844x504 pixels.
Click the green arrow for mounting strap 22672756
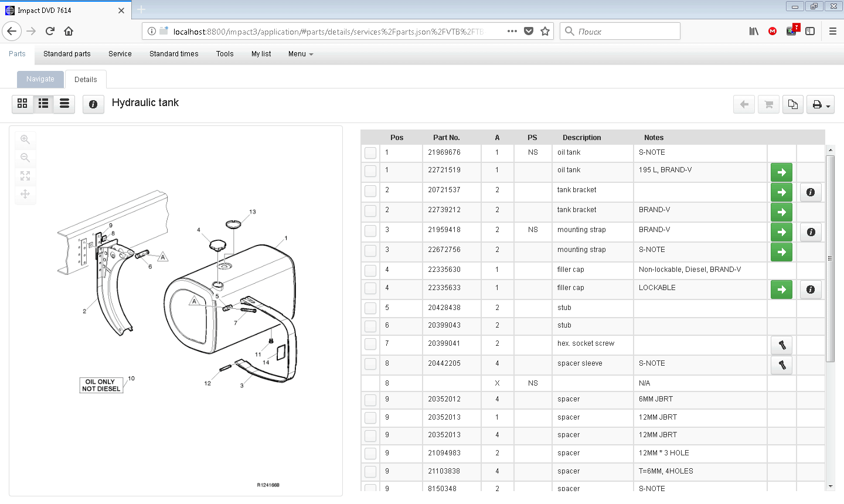pyautogui.click(x=781, y=251)
